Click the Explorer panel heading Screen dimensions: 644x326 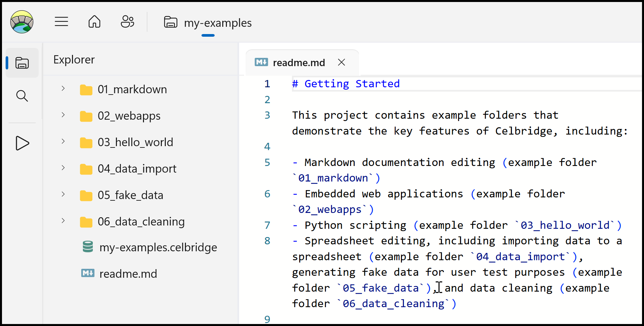tap(74, 60)
